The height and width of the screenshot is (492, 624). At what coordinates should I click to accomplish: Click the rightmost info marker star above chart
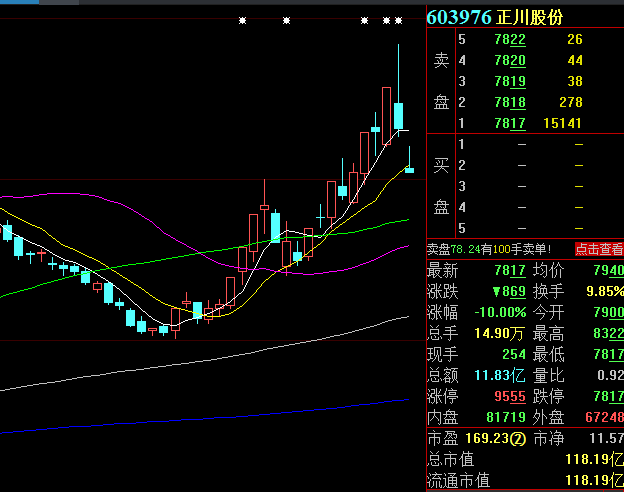(399, 20)
